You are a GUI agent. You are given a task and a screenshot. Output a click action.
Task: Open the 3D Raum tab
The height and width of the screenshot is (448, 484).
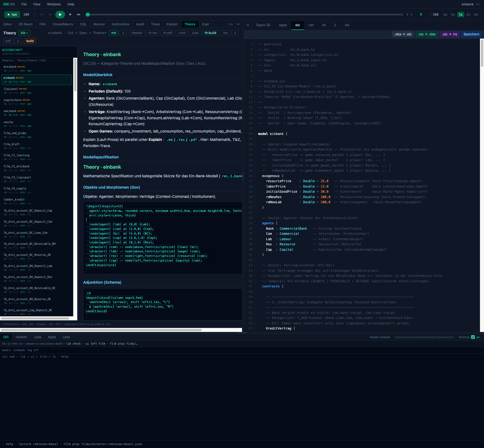click(25, 24)
